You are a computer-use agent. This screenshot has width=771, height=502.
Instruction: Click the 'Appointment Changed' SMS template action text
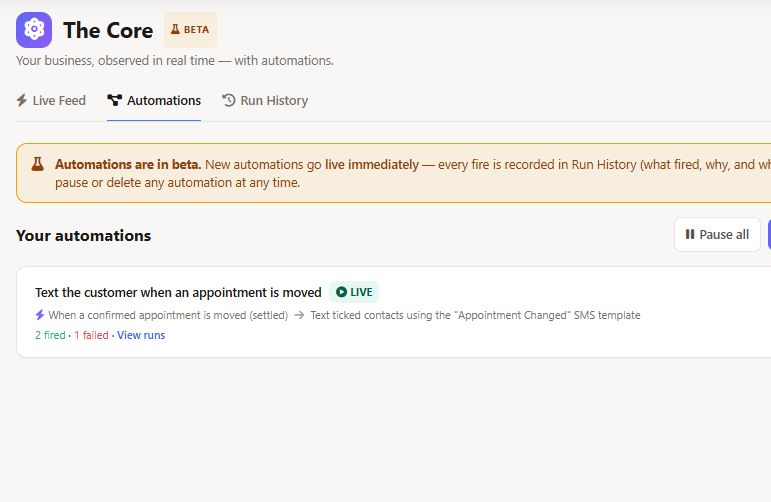475,315
